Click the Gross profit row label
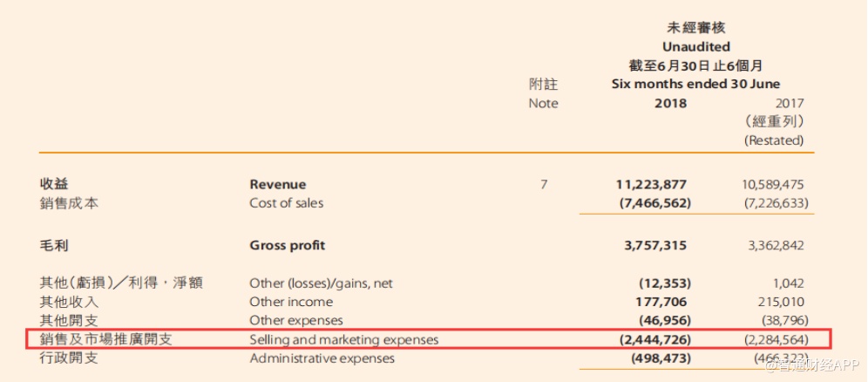This screenshot has width=868, height=382. click(288, 245)
